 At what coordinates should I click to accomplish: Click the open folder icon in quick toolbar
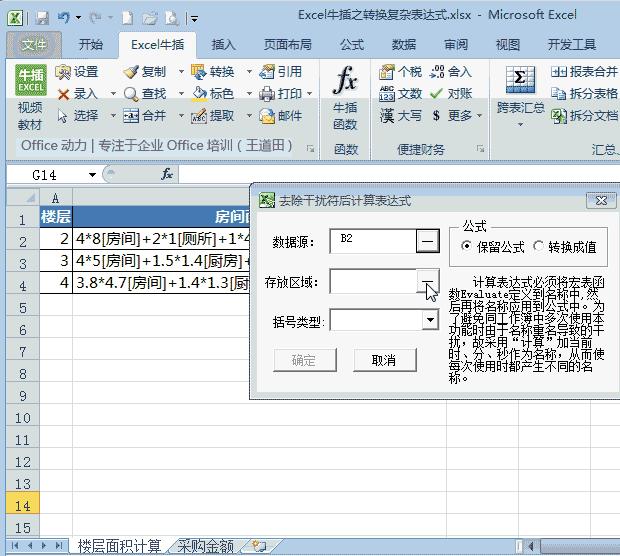[149, 18]
